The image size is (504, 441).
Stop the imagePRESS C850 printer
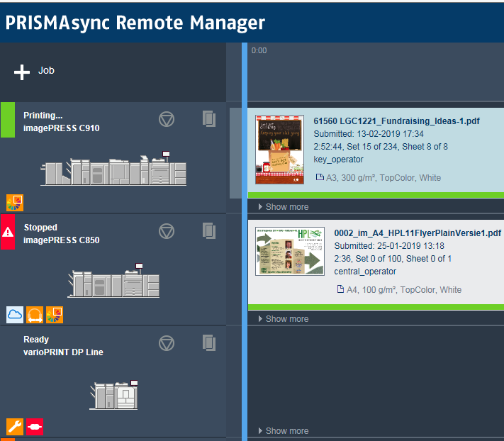click(x=167, y=231)
